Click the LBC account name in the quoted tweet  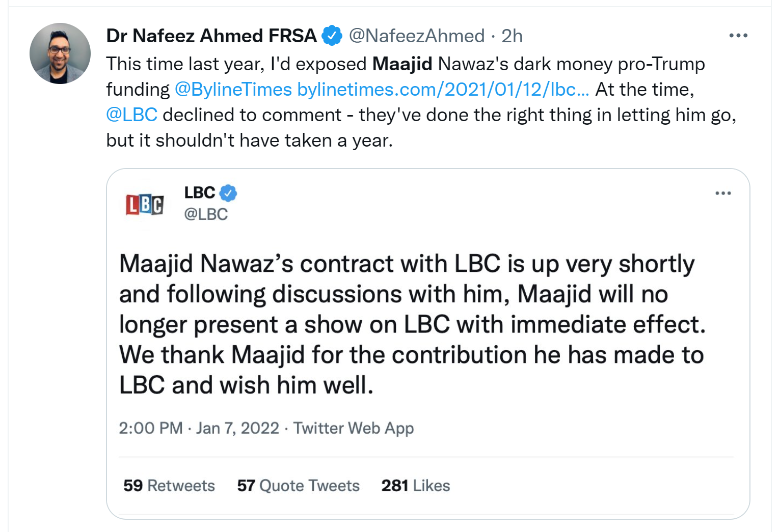pos(200,193)
